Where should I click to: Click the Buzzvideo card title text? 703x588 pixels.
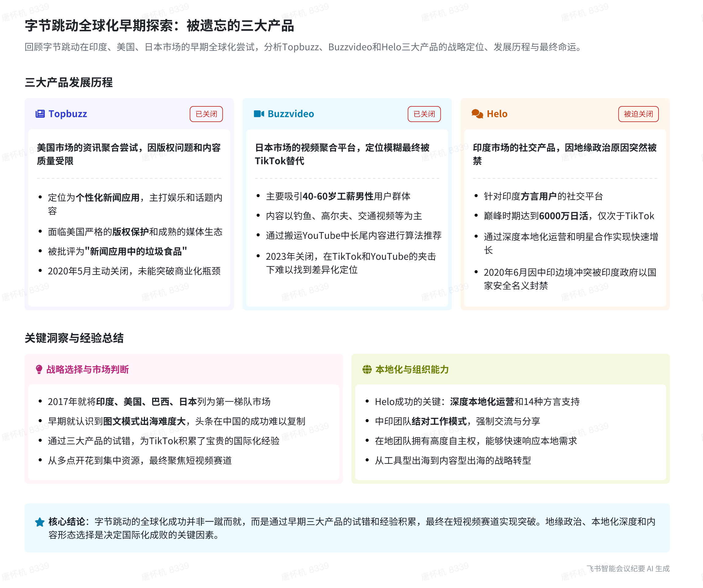pos(290,114)
